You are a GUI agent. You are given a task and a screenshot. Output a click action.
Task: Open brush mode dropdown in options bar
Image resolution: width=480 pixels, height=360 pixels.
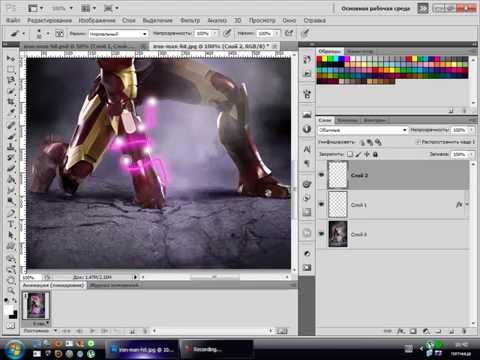[x=118, y=34]
